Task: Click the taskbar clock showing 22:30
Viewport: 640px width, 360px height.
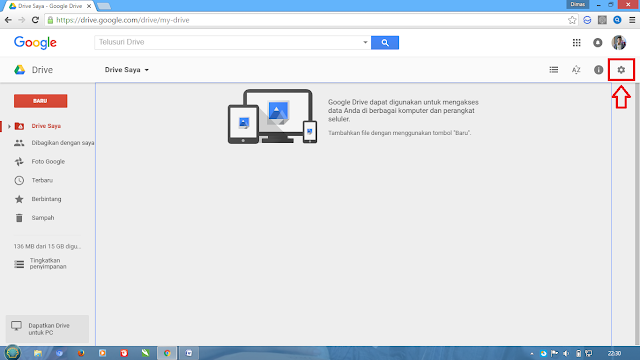Action: 614,353
